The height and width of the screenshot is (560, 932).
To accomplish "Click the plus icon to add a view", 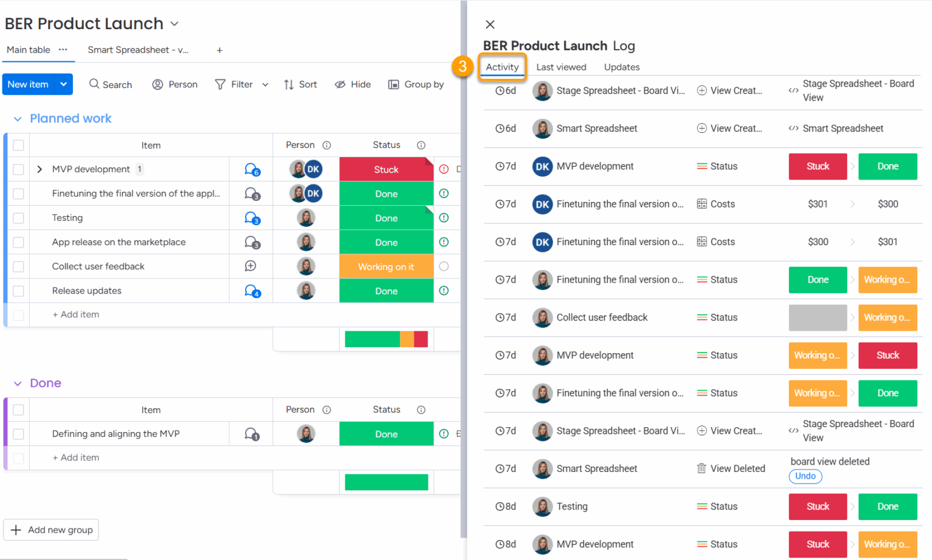I will (x=220, y=50).
